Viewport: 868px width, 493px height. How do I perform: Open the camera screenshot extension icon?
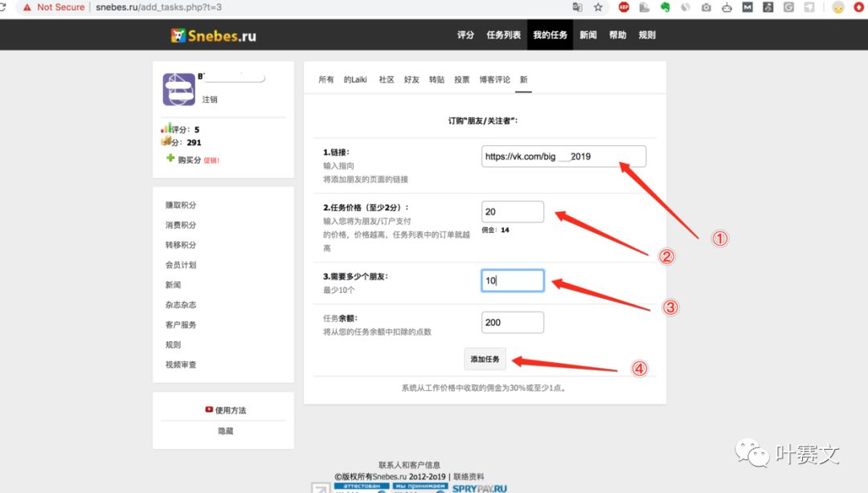coord(706,7)
